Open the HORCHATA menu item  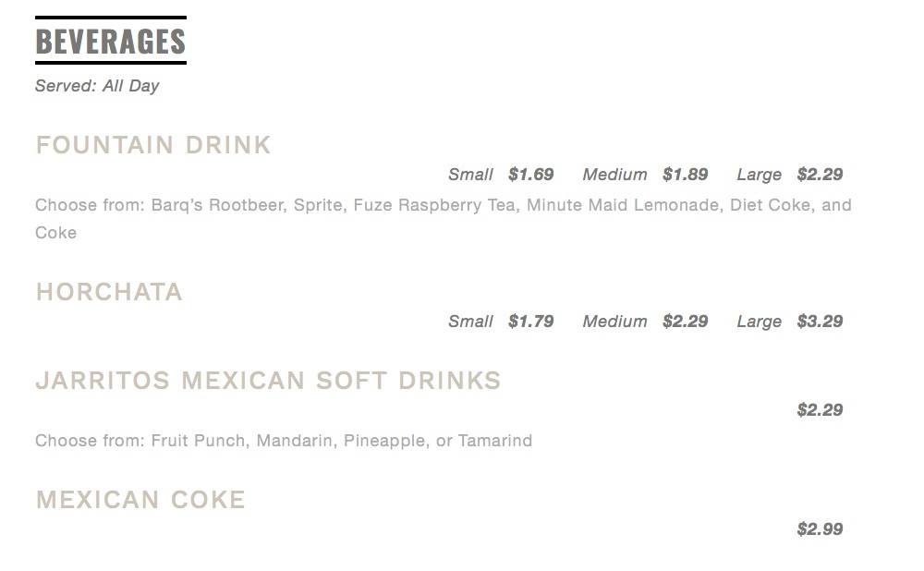[x=109, y=292]
